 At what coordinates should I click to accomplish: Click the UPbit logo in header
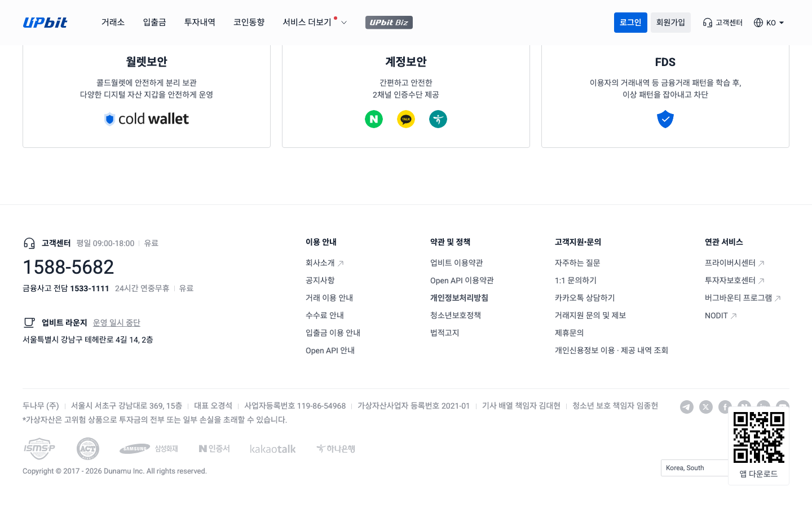tap(45, 23)
